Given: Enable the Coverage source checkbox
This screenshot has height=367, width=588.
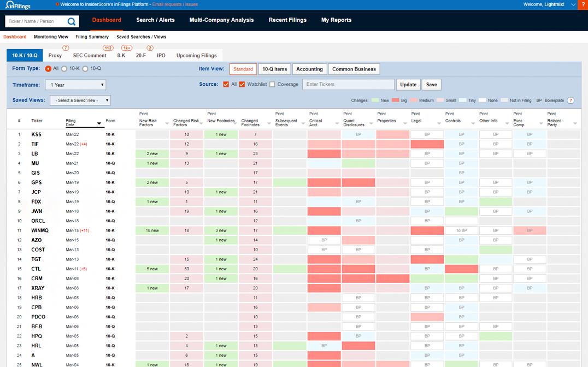Looking at the screenshot, I should coord(272,84).
